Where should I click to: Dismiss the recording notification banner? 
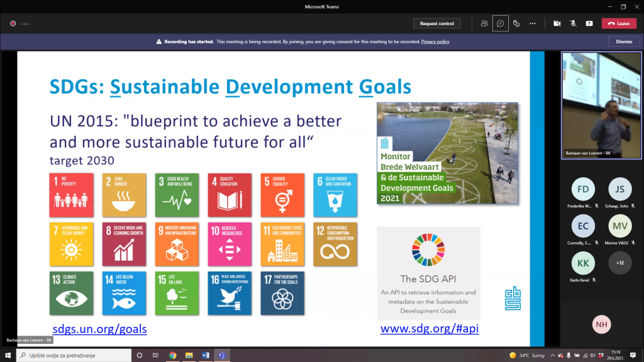click(624, 41)
